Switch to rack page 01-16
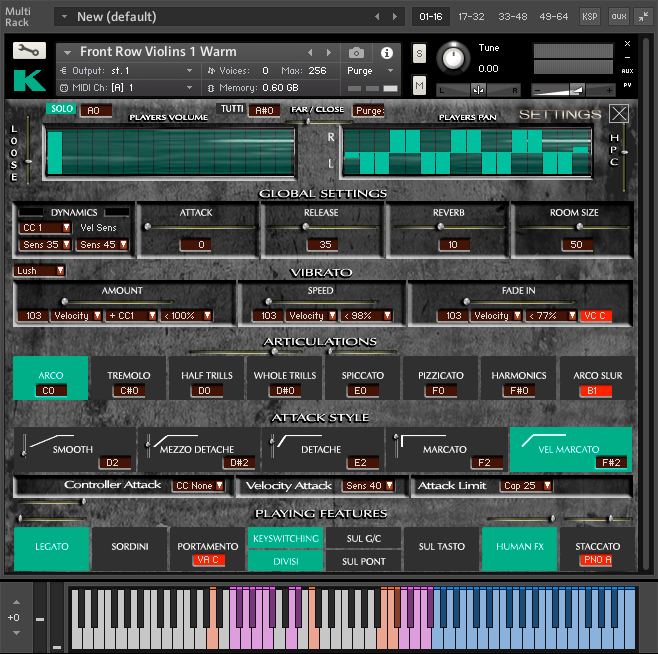The height and width of the screenshot is (654, 658). click(x=431, y=16)
